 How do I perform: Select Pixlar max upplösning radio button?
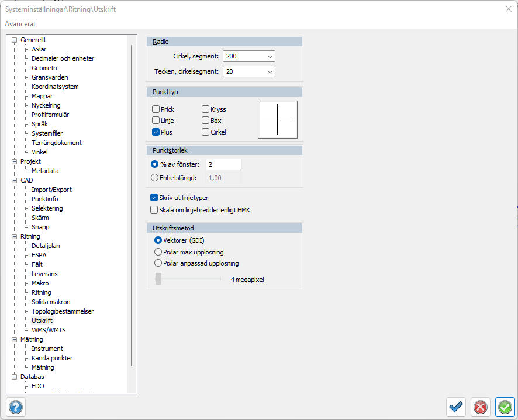(x=158, y=252)
